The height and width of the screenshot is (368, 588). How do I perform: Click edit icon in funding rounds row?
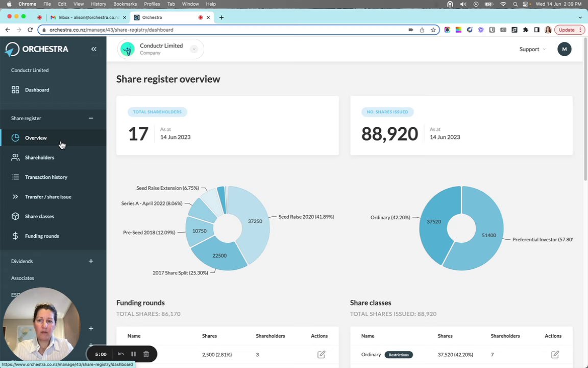point(322,355)
